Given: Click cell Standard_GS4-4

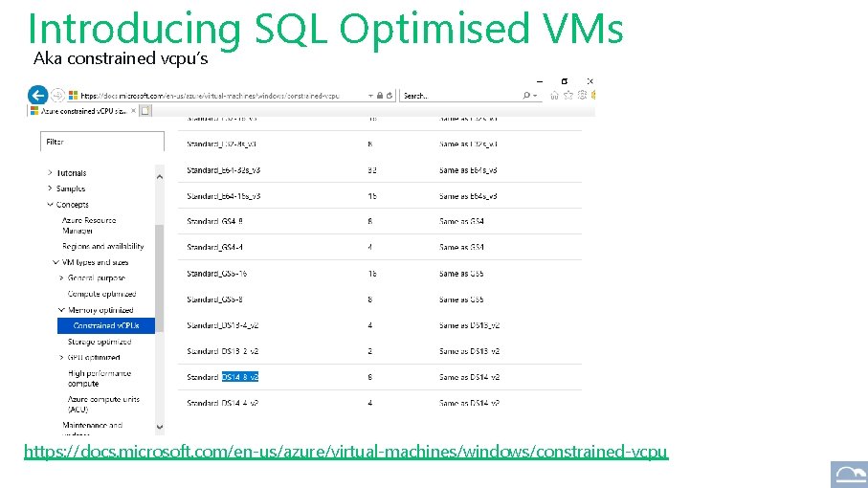Looking at the screenshot, I should point(214,247).
